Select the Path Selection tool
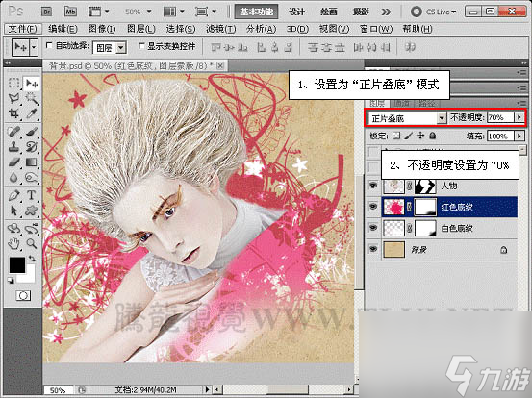This screenshot has width=532, height=398. (13, 211)
